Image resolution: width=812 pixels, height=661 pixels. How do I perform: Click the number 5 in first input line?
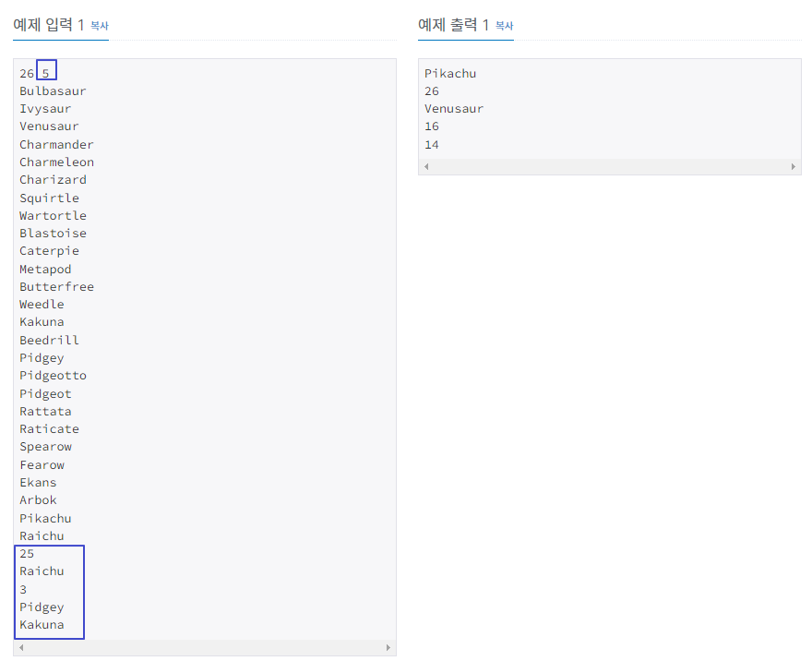[x=45, y=74]
